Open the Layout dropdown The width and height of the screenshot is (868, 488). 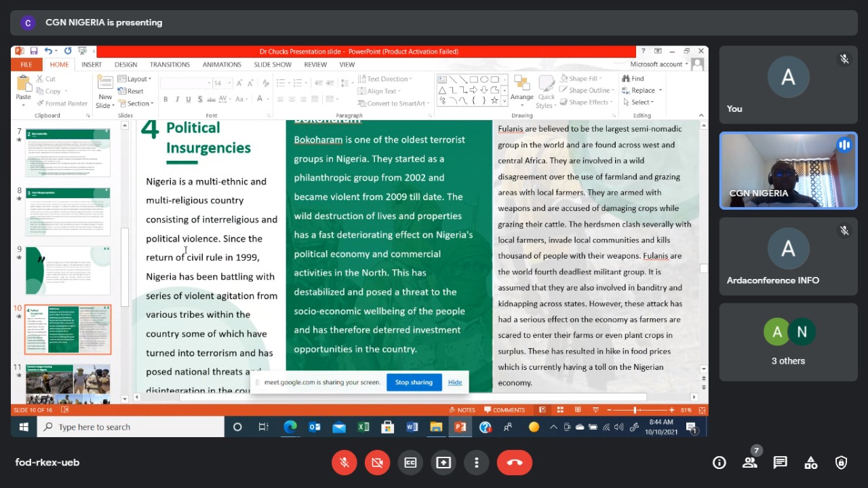pyautogui.click(x=136, y=79)
